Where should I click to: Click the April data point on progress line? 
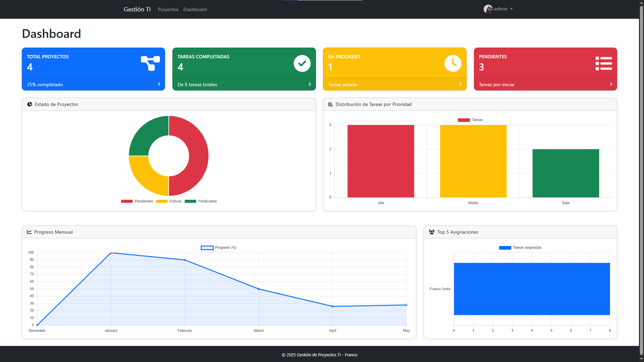333,306
